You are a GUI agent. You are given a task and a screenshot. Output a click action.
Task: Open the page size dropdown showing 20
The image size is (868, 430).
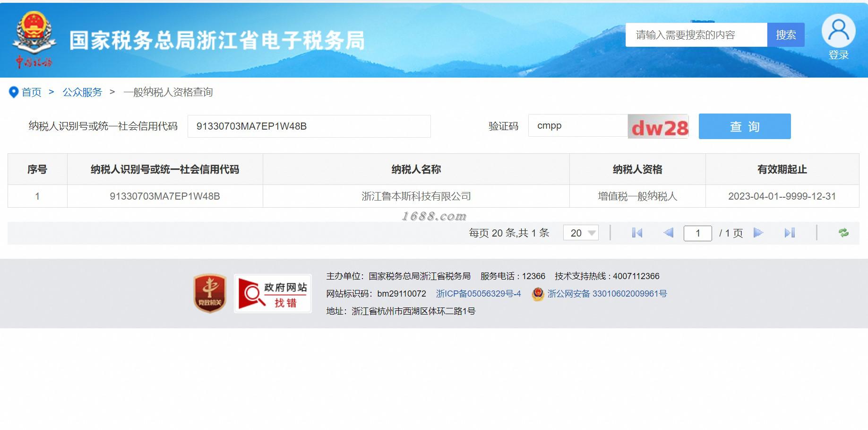581,233
